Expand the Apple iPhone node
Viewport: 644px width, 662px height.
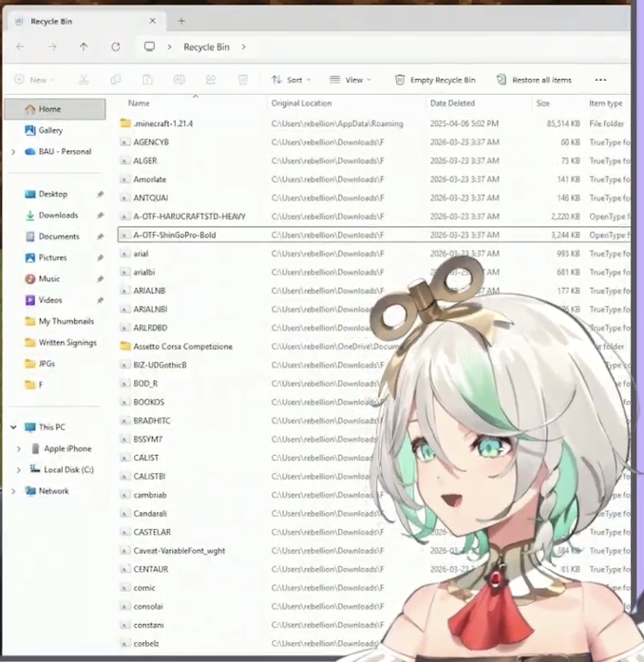point(19,449)
